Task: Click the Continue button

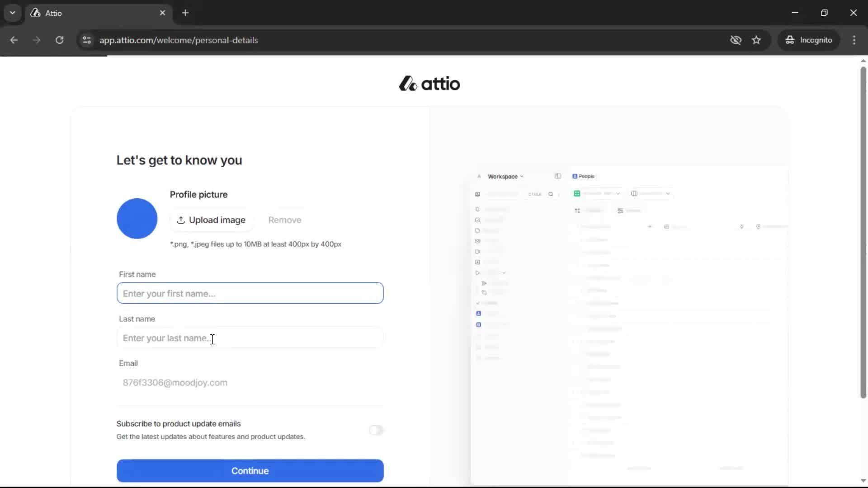Action: tap(250, 470)
